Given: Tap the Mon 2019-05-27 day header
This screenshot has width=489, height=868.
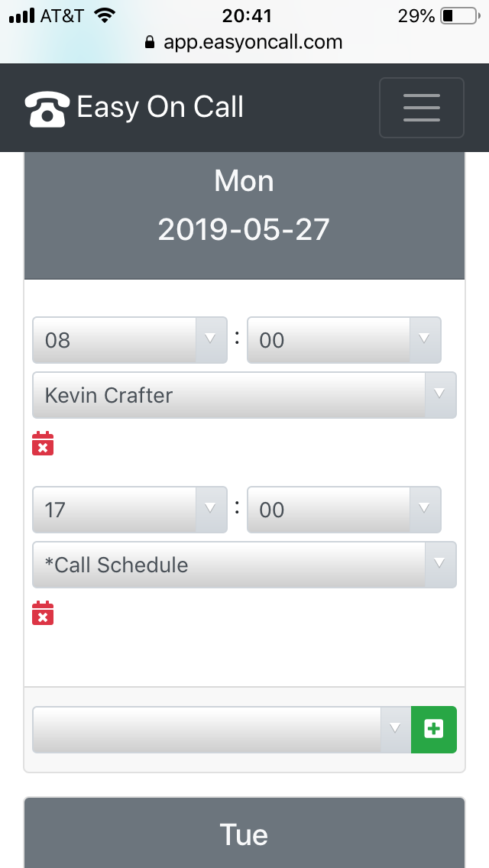Looking at the screenshot, I should (244, 206).
